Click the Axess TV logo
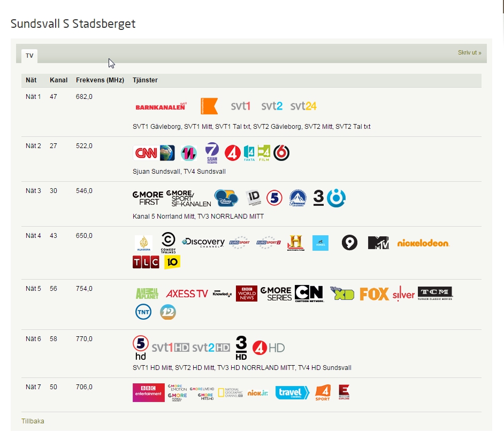Viewport: 504px width, 440px height. point(187,294)
